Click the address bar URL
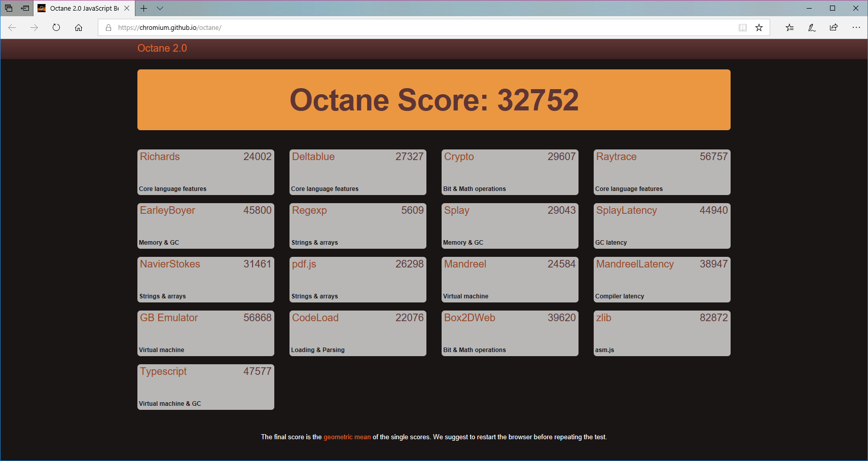The image size is (868, 461). coord(170,27)
